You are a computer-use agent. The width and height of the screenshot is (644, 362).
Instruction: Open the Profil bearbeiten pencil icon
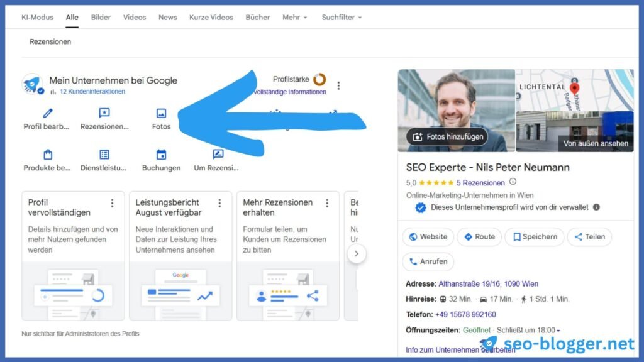[x=48, y=113]
